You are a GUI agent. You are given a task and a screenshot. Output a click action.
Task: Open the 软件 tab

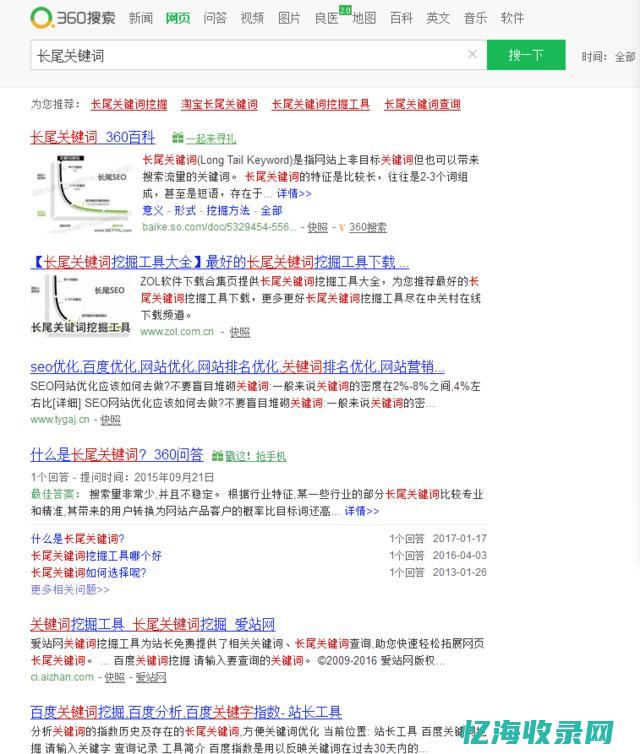point(512,18)
